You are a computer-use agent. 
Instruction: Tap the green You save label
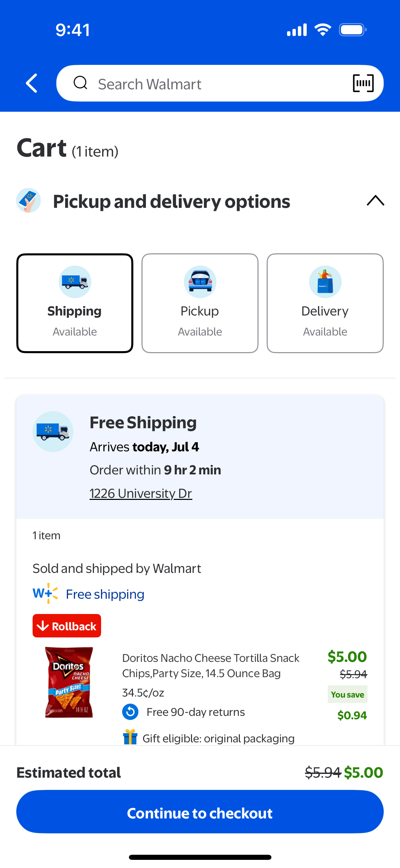pyautogui.click(x=347, y=694)
